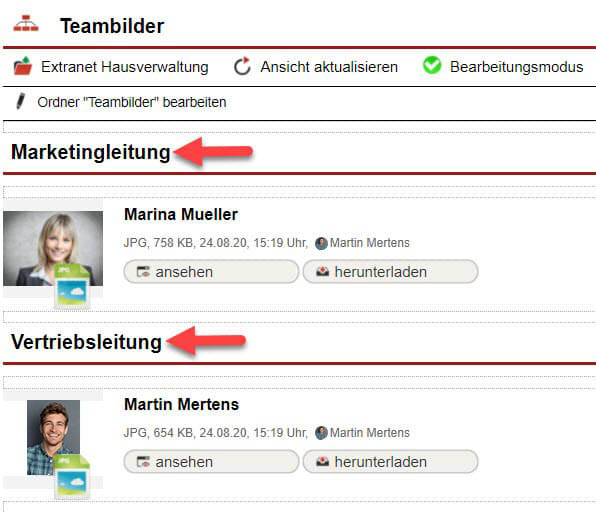Click JPG file icon on Marina Mueller thumbnail
The height and width of the screenshot is (513, 596).
tap(72, 286)
